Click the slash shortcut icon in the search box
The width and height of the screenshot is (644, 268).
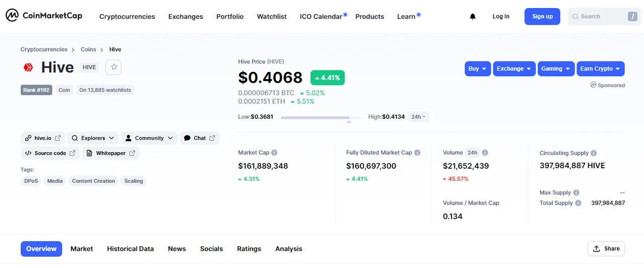632,17
